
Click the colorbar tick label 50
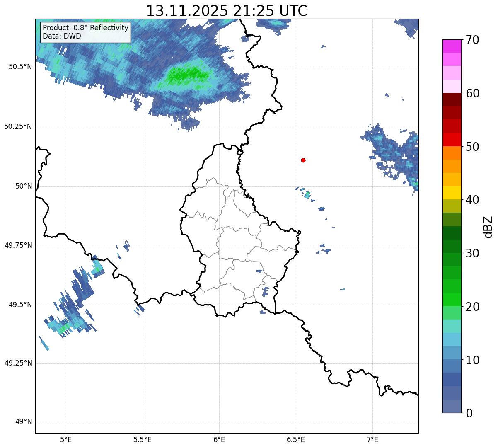pyautogui.click(x=472, y=147)
